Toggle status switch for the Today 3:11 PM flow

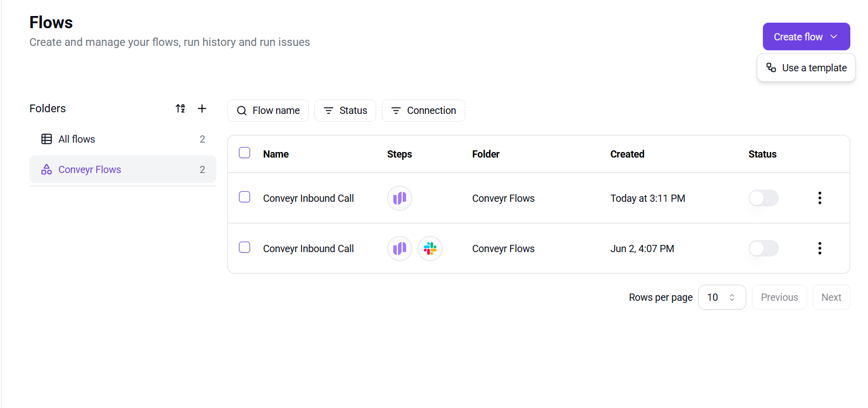763,198
